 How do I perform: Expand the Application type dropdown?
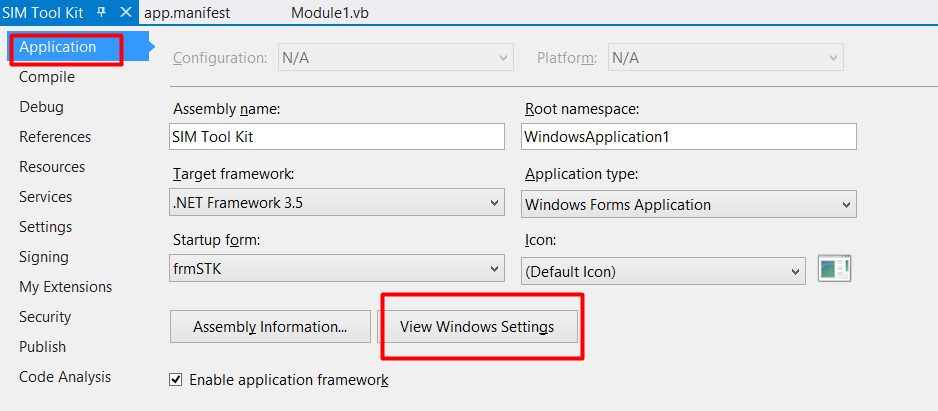pyautogui.click(x=689, y=204)
